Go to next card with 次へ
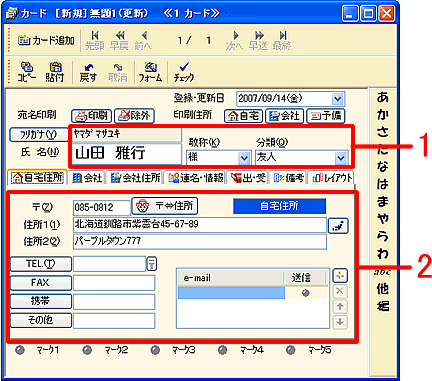 234,41
